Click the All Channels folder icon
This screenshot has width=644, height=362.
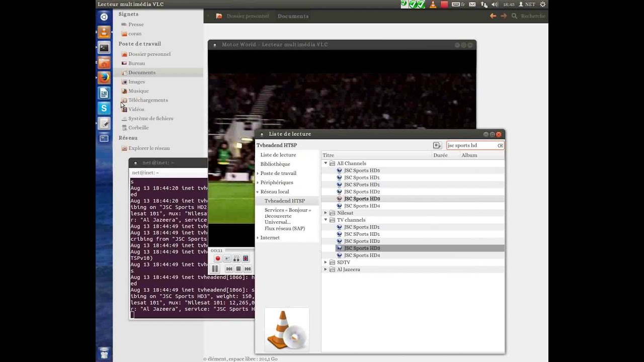(x=332, y=163)
